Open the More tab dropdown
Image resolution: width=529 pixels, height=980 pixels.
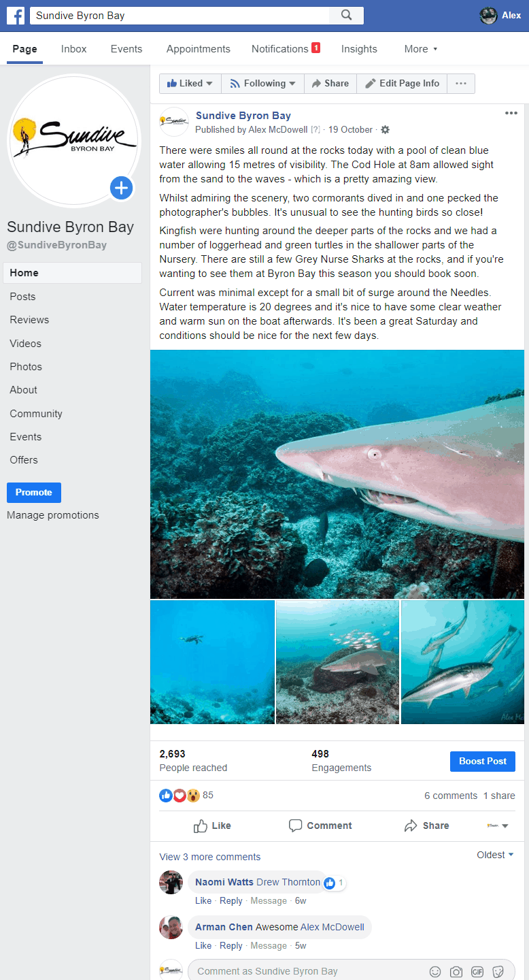(420, 49)
